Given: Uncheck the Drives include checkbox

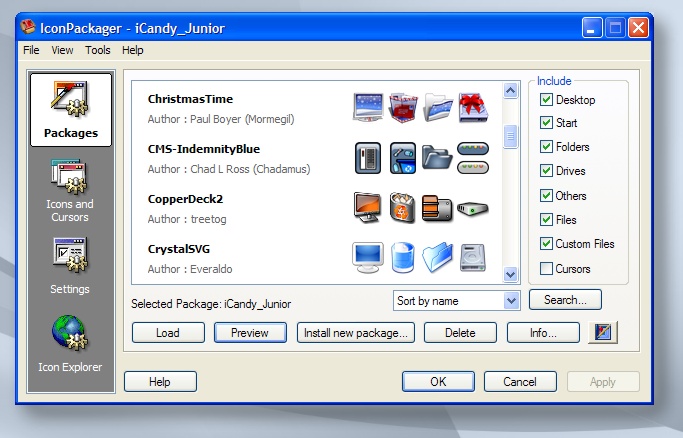Looking at the screenshot, I should point(546,171).
